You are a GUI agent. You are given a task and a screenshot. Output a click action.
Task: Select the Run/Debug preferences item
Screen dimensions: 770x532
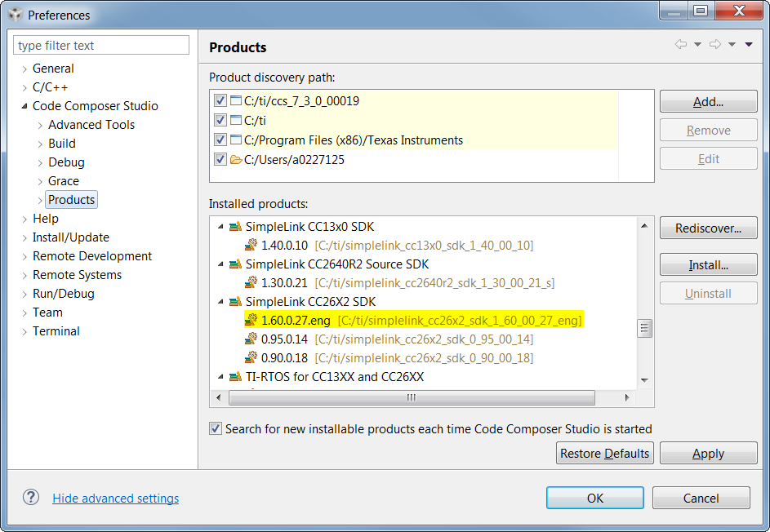pos(64,294)
